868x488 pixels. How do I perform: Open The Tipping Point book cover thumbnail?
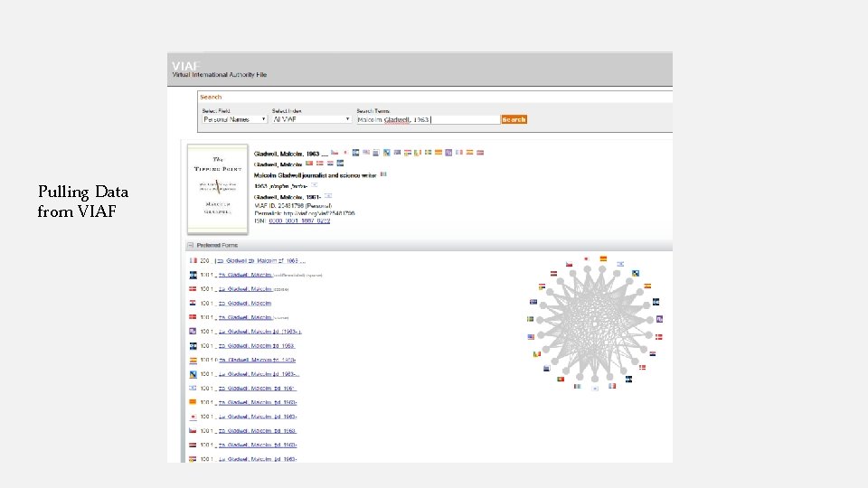click(218, 189)
